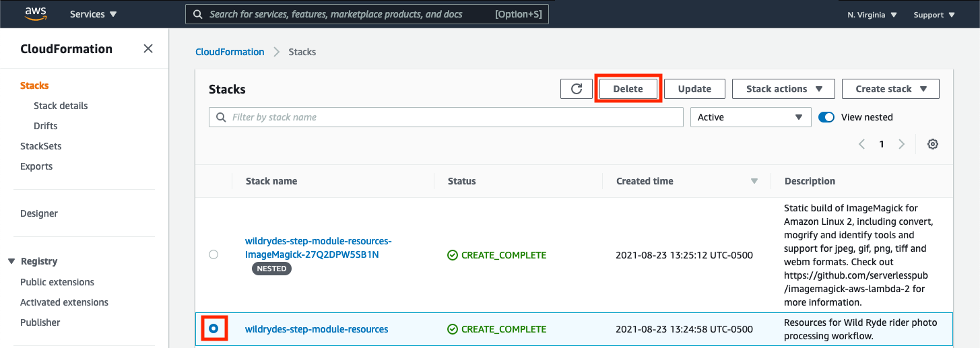Focus the AWS services search bar
Image resolution: width=980 pixels, height=348 pixels.
[367, 14]
